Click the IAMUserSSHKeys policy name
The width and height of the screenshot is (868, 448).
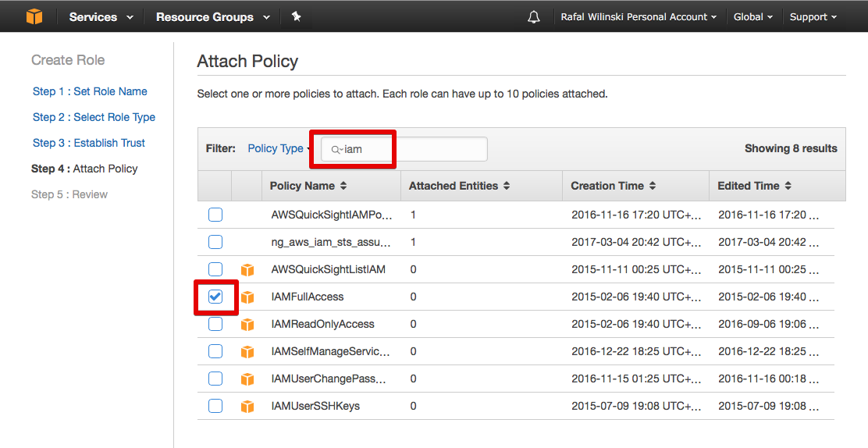coord(315,406)
